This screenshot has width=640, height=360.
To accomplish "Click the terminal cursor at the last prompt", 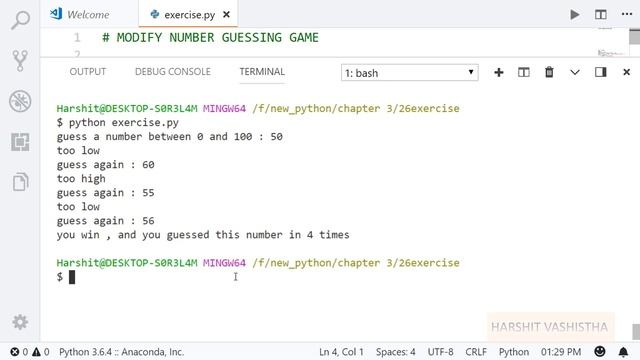I will click(72, 277).
